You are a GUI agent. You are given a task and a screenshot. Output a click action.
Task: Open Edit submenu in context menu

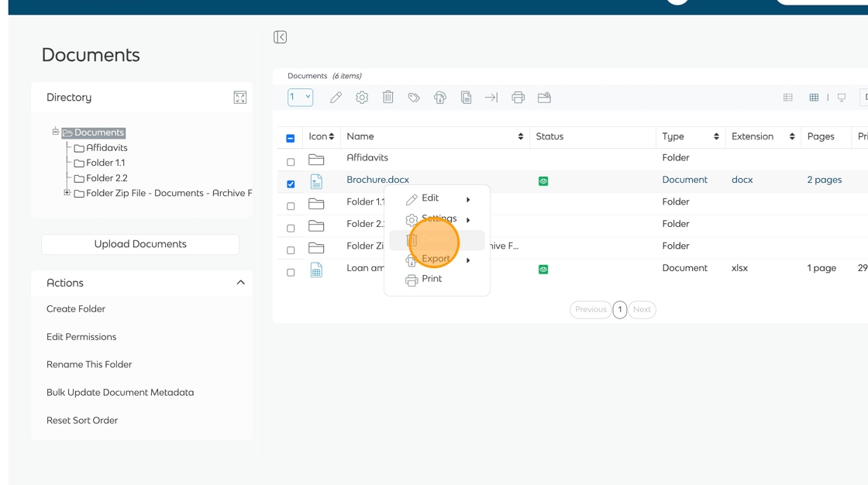(x=430, y=198)
